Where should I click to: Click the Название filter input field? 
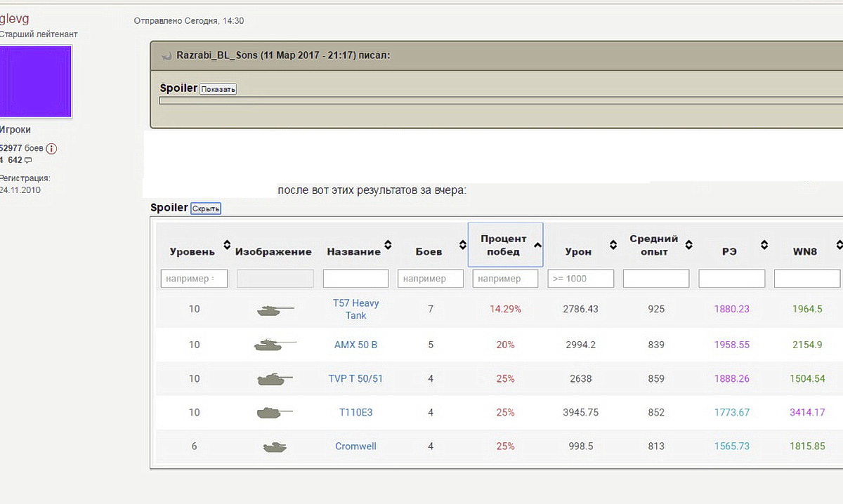pos(355,279)
